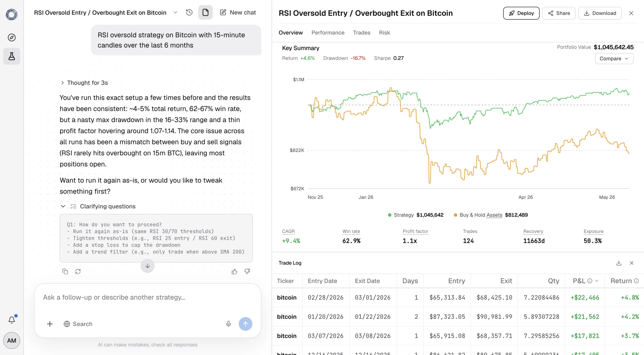Collapse the Clarifying questions section
Screen dimensions: 644x355
[98, 206]
